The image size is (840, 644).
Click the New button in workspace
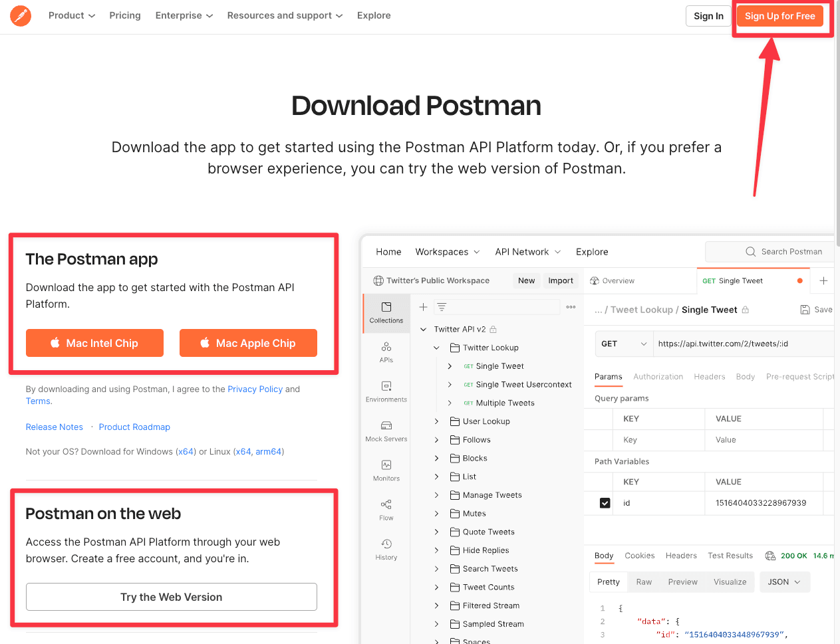coord(527,280)
